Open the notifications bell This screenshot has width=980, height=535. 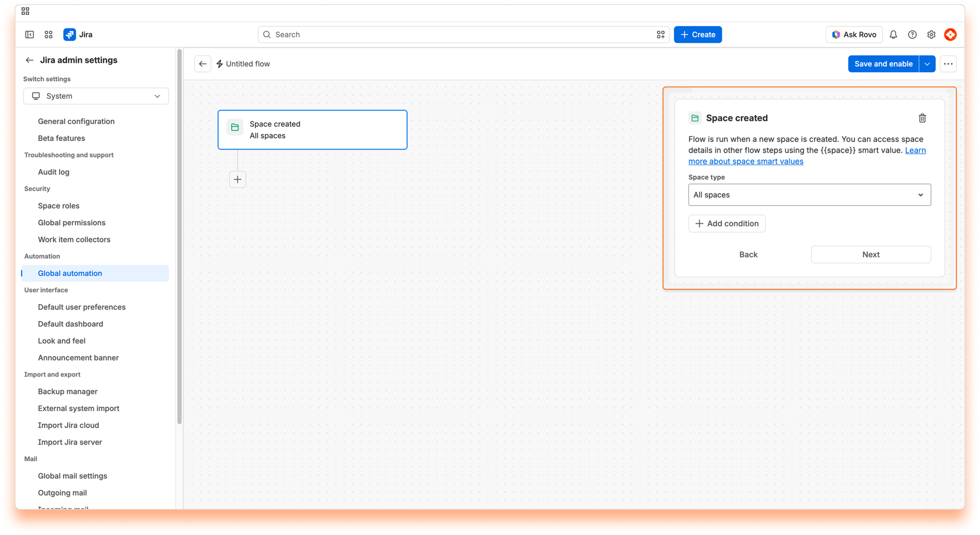[x=893, y=35]
